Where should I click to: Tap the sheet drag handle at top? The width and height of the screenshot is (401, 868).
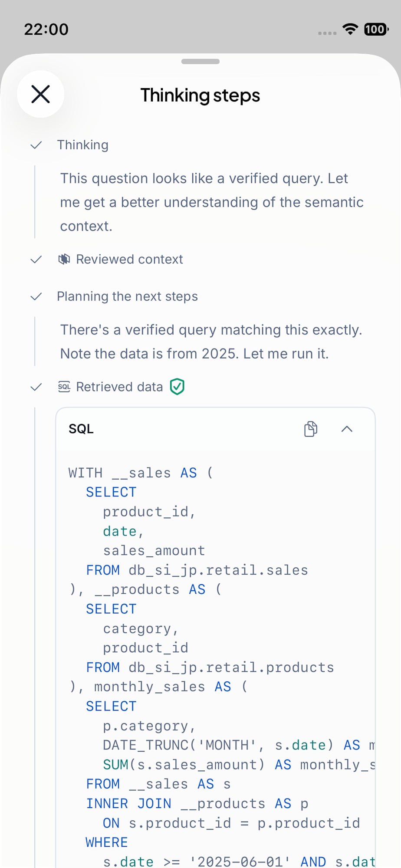[x=200, y=61]
